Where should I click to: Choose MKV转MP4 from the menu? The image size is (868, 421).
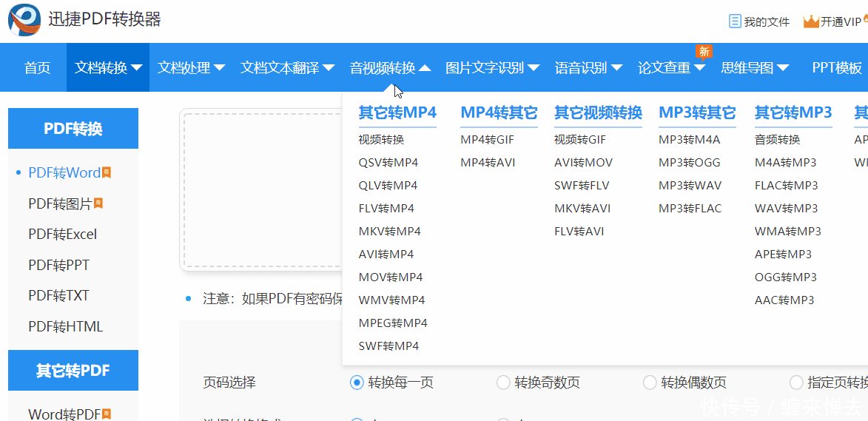389,232
